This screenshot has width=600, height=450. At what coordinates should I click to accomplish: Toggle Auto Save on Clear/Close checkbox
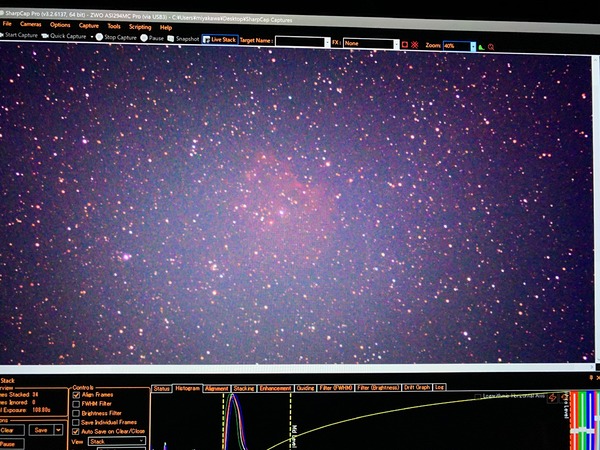pyautogui.click(x=76, y=432)
